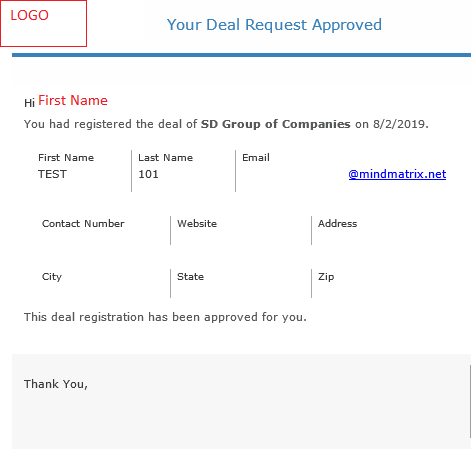Click the First Name field label
This screenshot has width=473, height=471.
coord(66,157)
